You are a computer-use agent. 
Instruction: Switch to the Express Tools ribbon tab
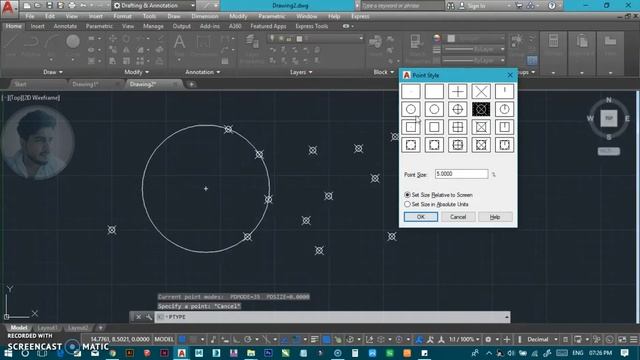311,26
